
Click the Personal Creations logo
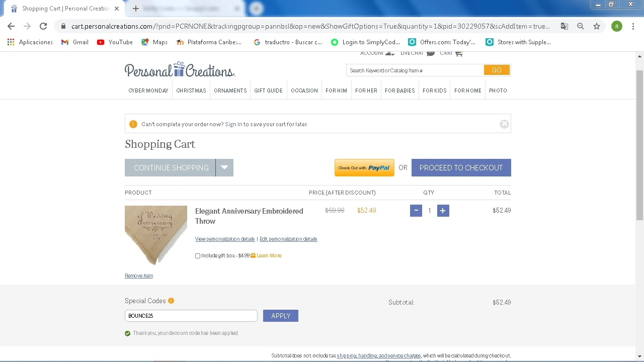pos(180,69)
